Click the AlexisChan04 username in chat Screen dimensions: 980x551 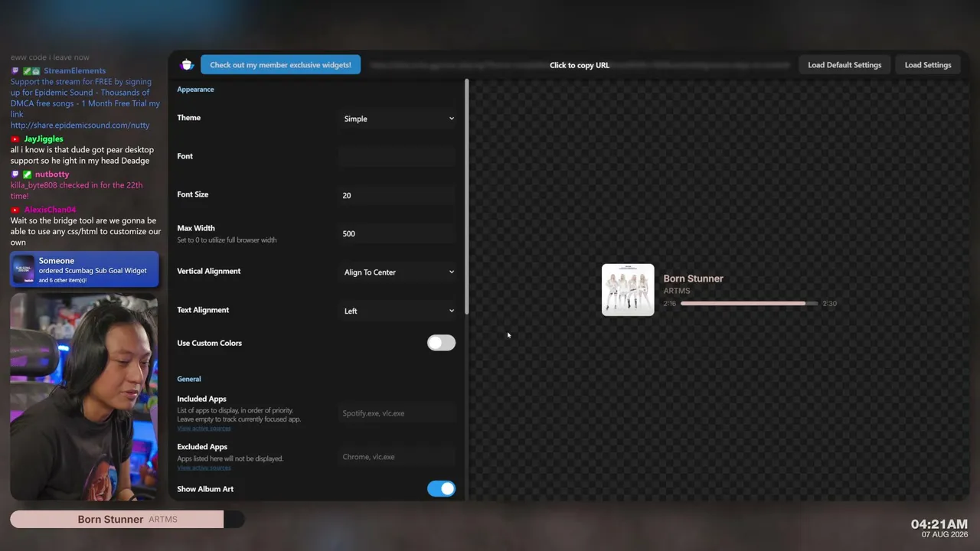(x=50, y=210)
